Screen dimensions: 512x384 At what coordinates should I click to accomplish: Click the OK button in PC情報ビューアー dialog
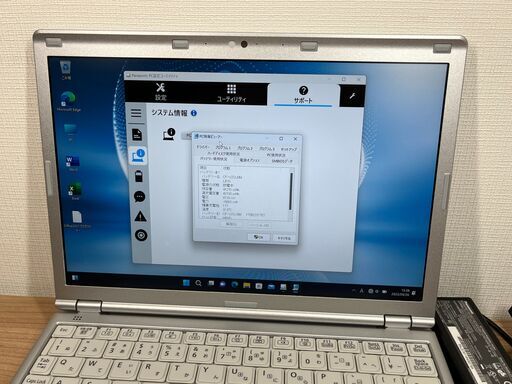tap(259, 237)
